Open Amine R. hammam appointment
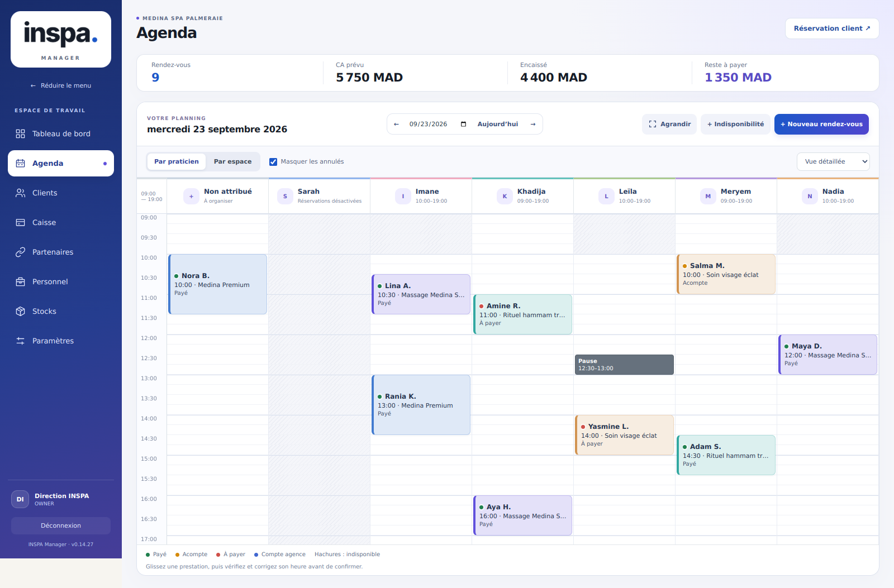This screenshot has width=894, height=588. (522, 314)
